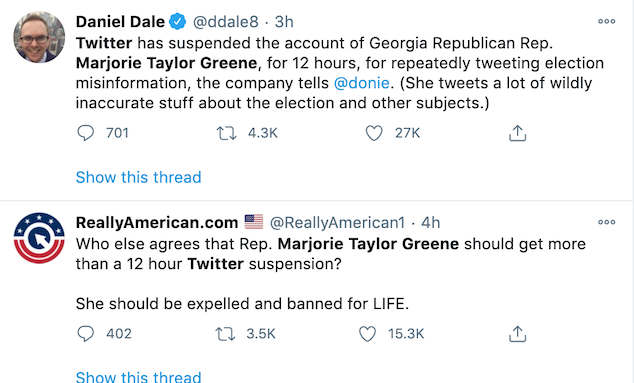Open the @donie mention link

[x=362, y=83]
